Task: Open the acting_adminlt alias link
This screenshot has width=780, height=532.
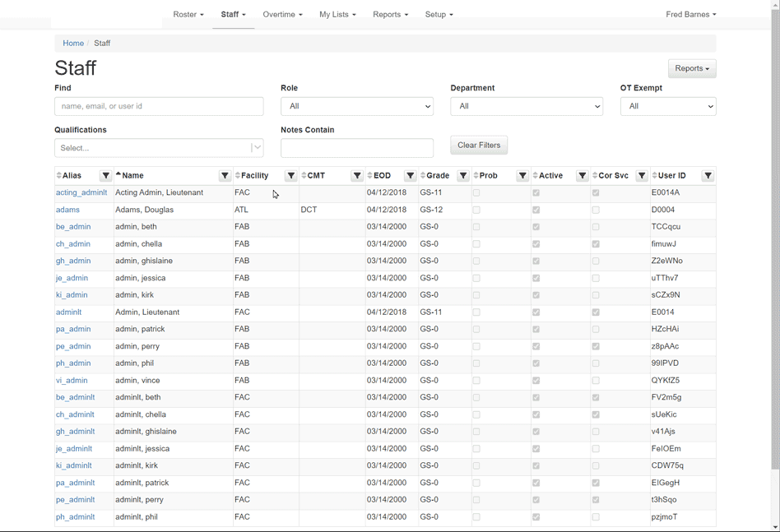Action: click(81, 193)
